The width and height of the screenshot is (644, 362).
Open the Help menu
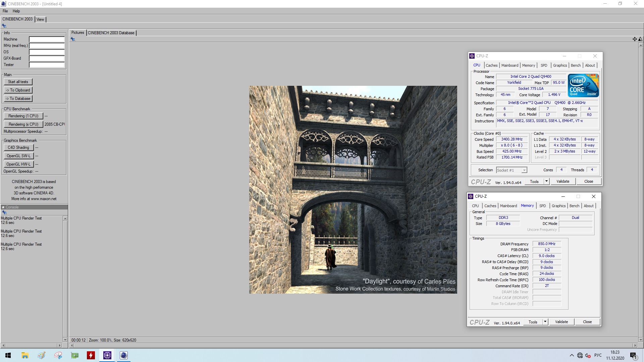click(16, 11)
